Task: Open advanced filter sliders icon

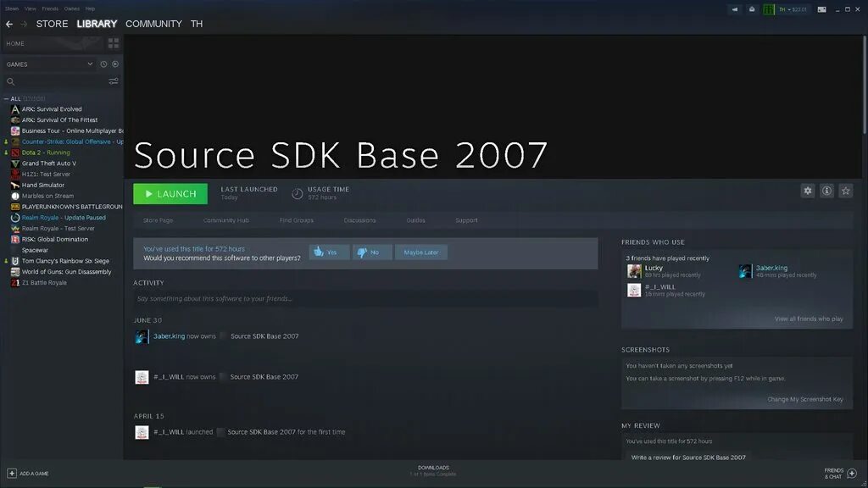Action: click(x=114, y=81)
